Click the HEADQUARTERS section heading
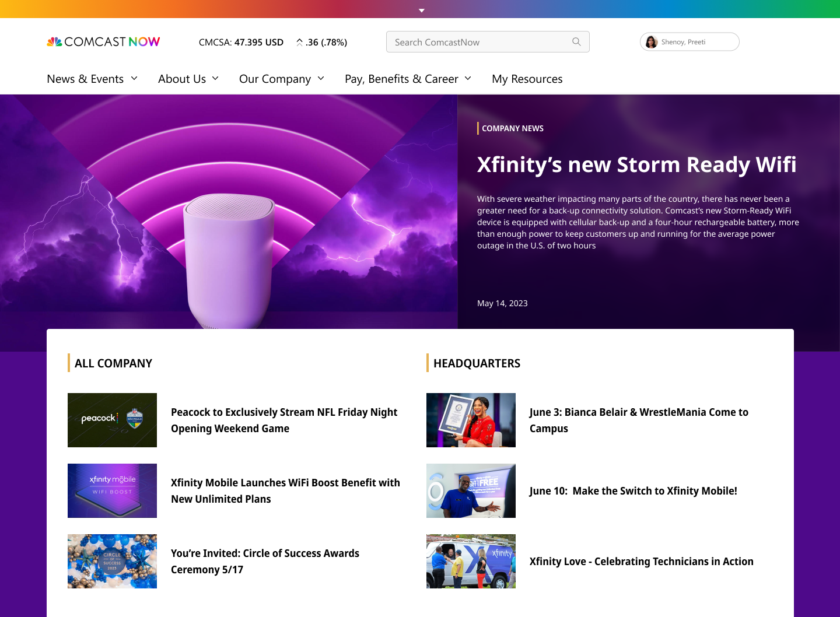Viewport: 840px width, 617px height. click(477, 363)
